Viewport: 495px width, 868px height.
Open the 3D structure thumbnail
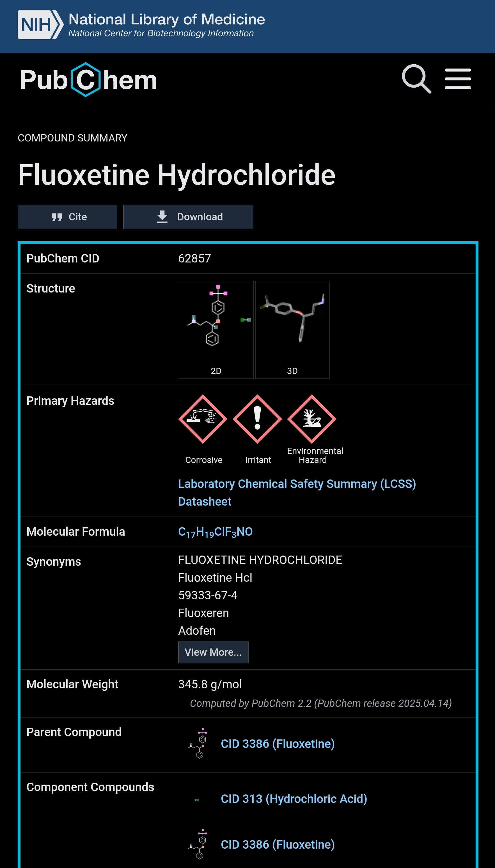pyautogui.click(x=292, y=330)
